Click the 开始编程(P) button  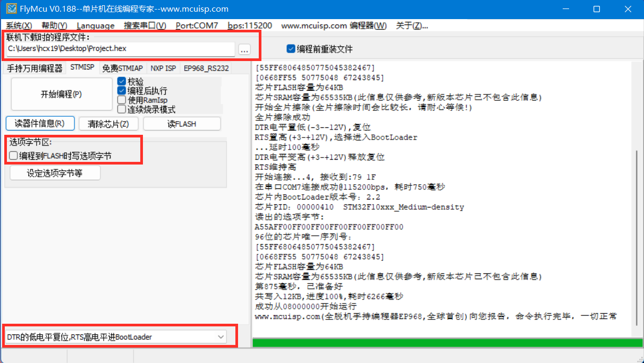click(61, 94)
